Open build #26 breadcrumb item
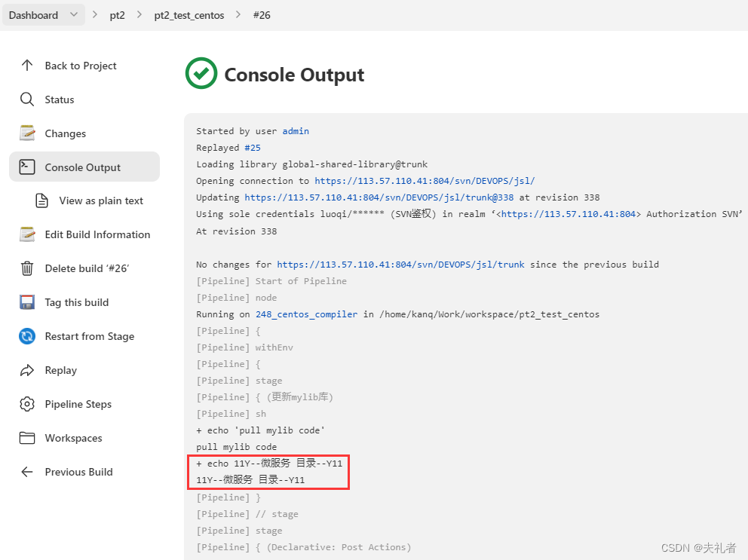 (262, 15)
